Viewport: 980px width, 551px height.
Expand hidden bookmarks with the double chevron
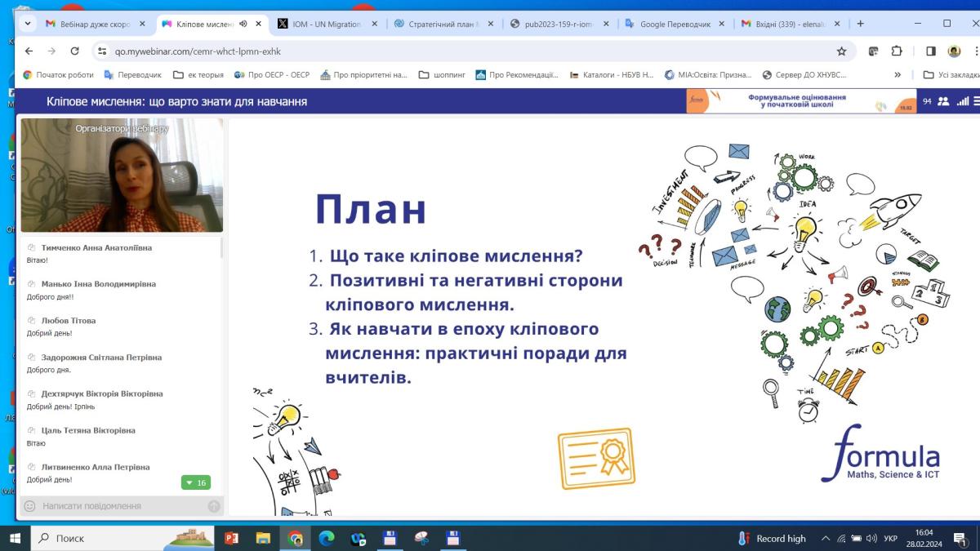[898, 75]
